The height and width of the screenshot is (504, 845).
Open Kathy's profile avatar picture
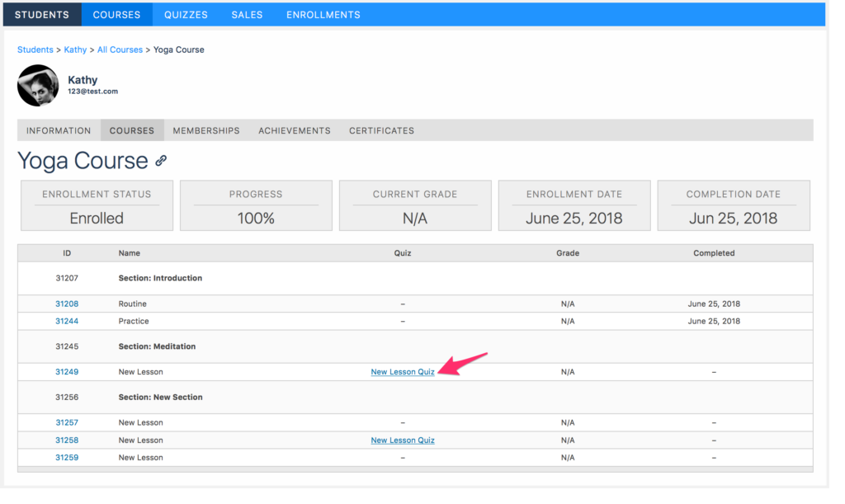click(x=38, y=86)
